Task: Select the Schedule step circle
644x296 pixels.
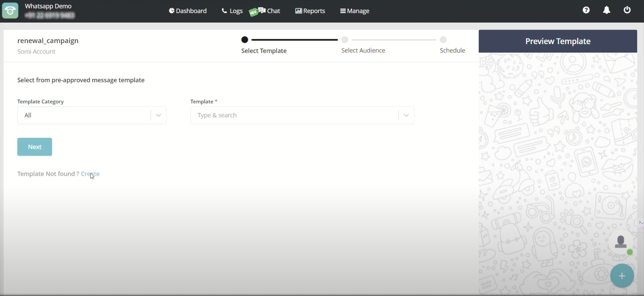Action: (x=443, y=39)
